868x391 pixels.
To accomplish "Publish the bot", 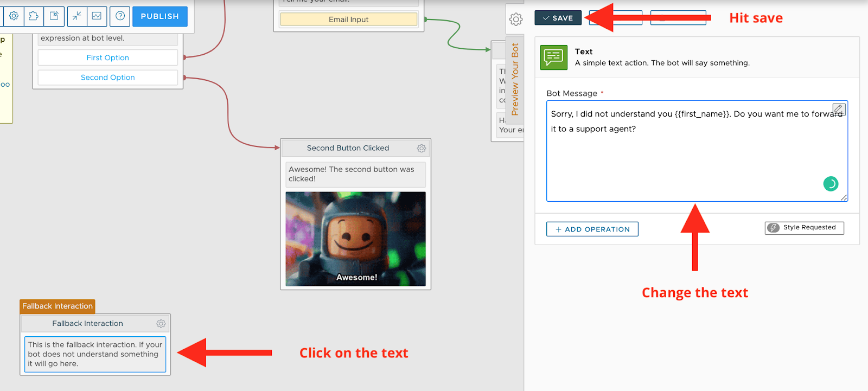I will click(x=160, y=16).
